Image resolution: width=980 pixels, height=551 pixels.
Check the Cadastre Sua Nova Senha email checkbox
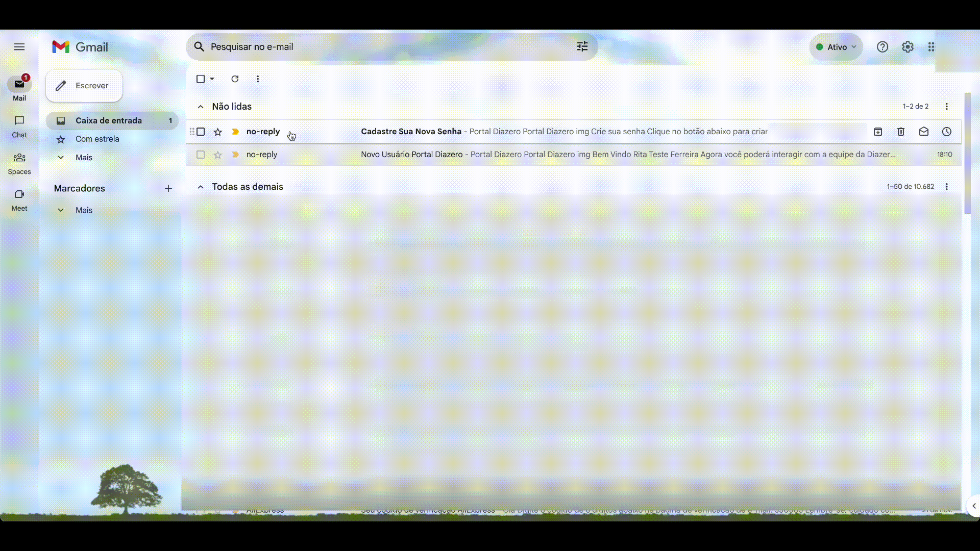201,132
